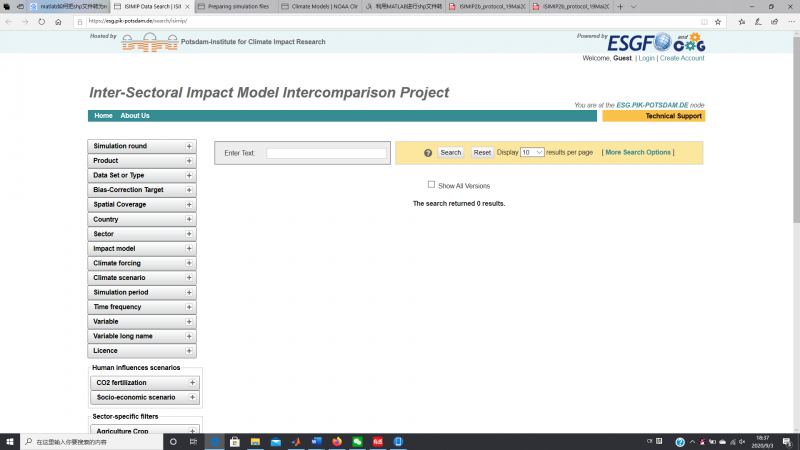Click the browser refresh icon
Screen dimensions: 800x450
click(x=42, y=21)
